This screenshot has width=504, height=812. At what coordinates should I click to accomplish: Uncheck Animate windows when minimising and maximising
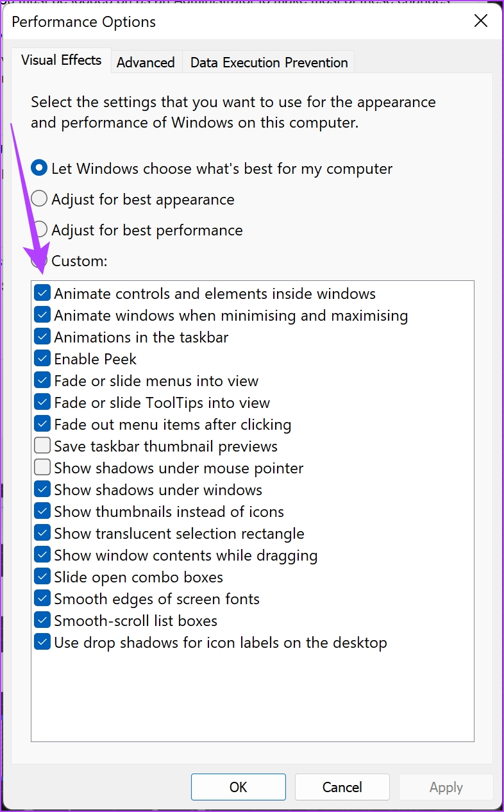click(42, 316)
